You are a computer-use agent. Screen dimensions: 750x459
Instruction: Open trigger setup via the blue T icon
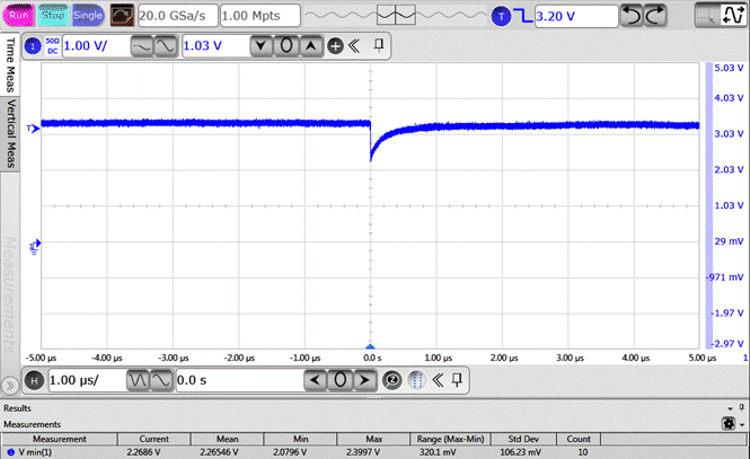(501, 16)
